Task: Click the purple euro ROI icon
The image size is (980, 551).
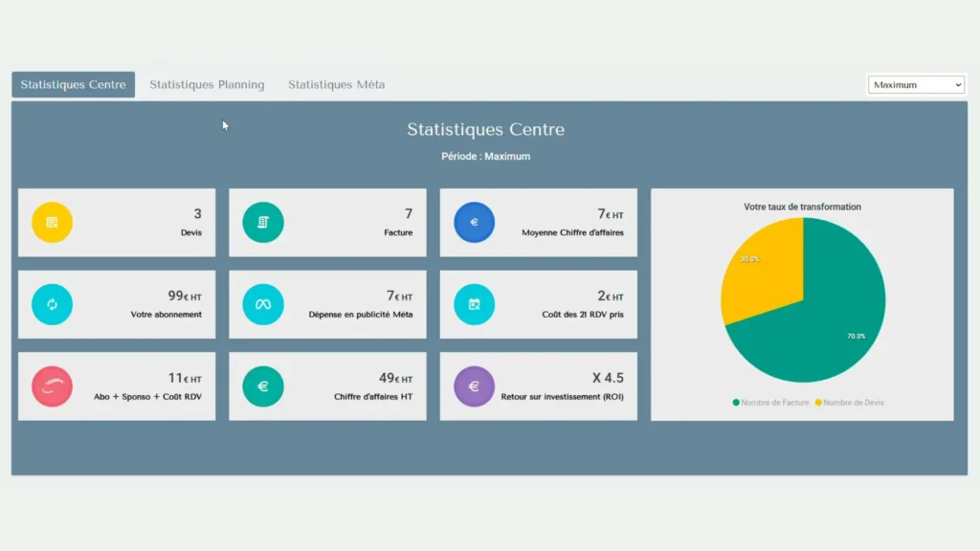Action: coord(474,386)
